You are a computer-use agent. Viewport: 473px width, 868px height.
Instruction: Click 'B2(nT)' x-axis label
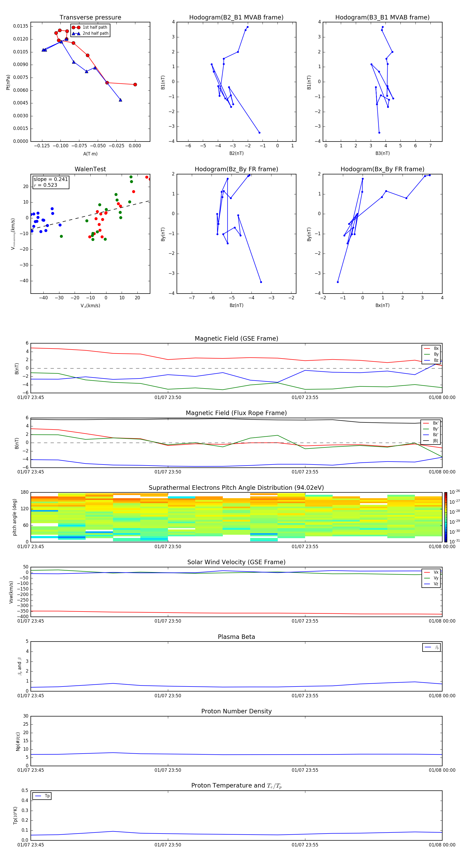[236, 153]
